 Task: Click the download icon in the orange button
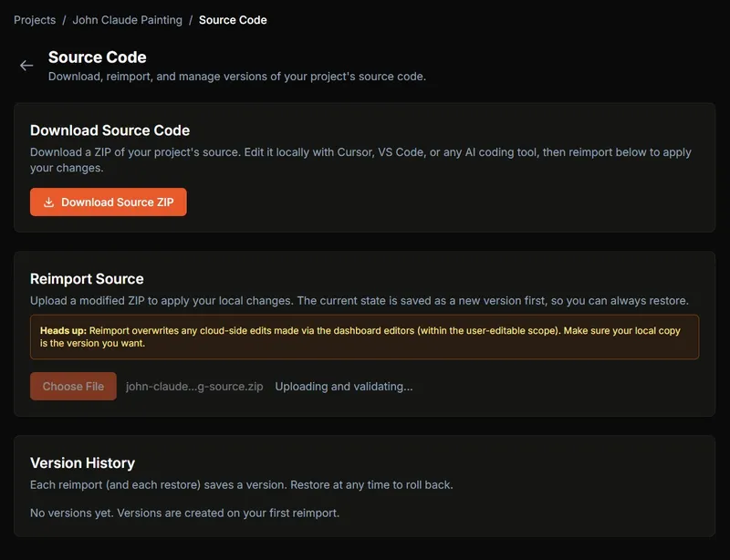[x=49, y=202]
